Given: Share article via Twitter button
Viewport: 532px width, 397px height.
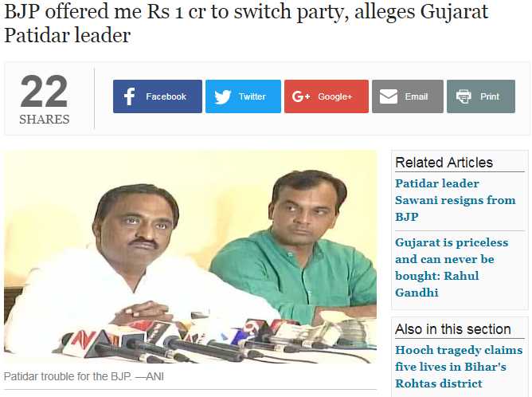Looking at the screenshot, I should coord(243,96).
